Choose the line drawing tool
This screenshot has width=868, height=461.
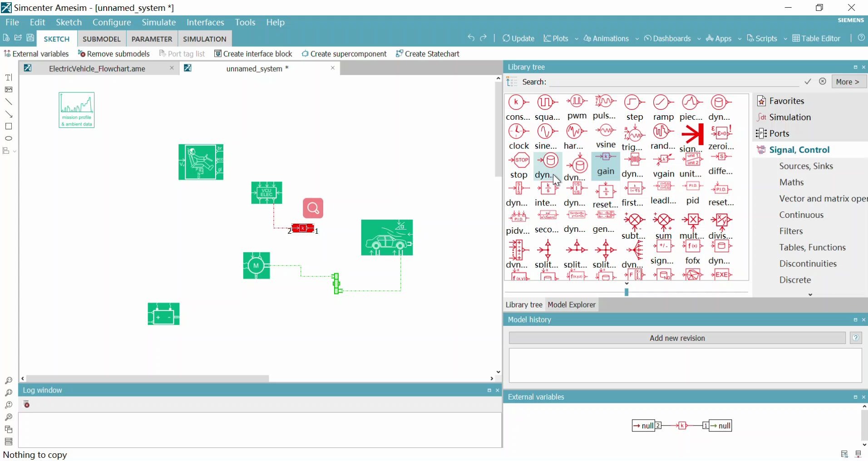[x=9, y=102]
